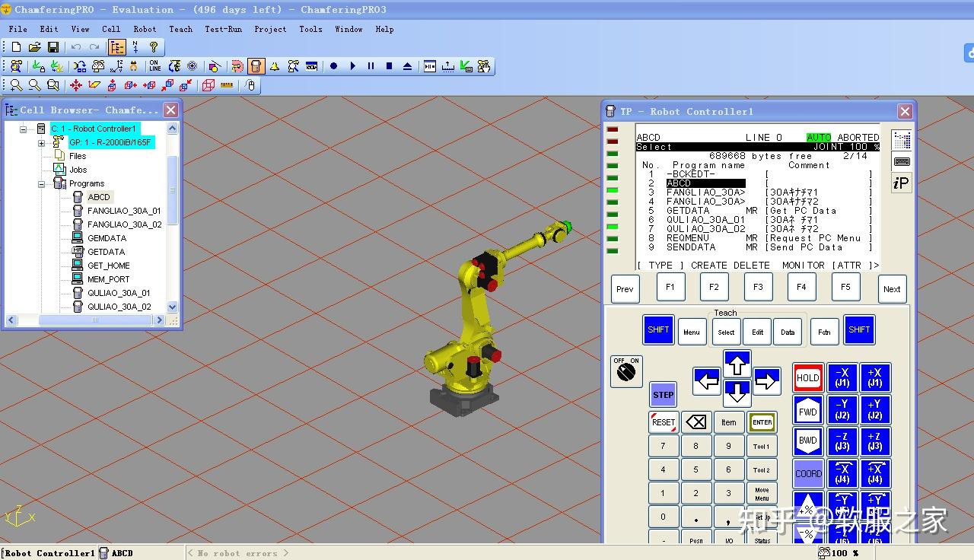Click the F1 softkey on pendant

(x=670, y=288)
